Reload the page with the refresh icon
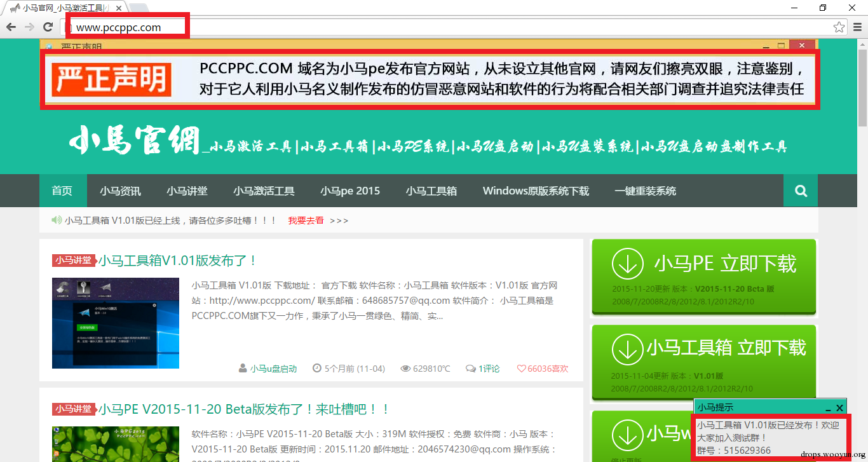The height and width of the screenshot is (462, 868). (48, 27)
